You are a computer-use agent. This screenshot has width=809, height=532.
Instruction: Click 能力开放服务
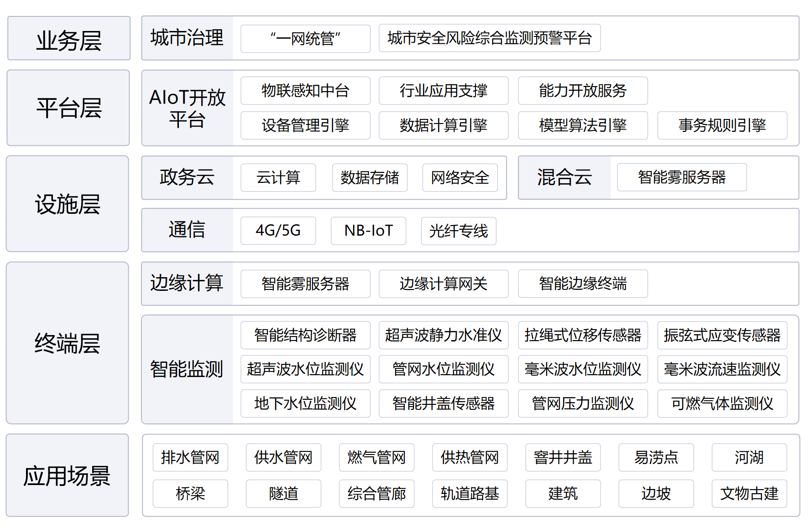(x=583, y=91)
